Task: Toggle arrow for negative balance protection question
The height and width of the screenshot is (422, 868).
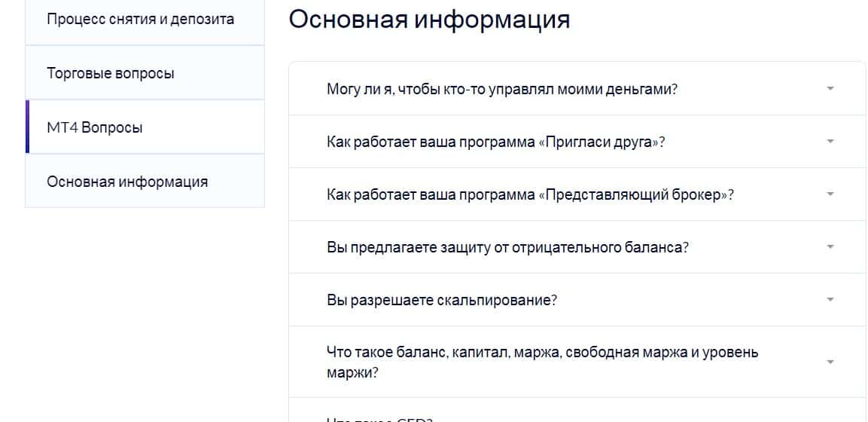Action: click(x=830, y=247)
